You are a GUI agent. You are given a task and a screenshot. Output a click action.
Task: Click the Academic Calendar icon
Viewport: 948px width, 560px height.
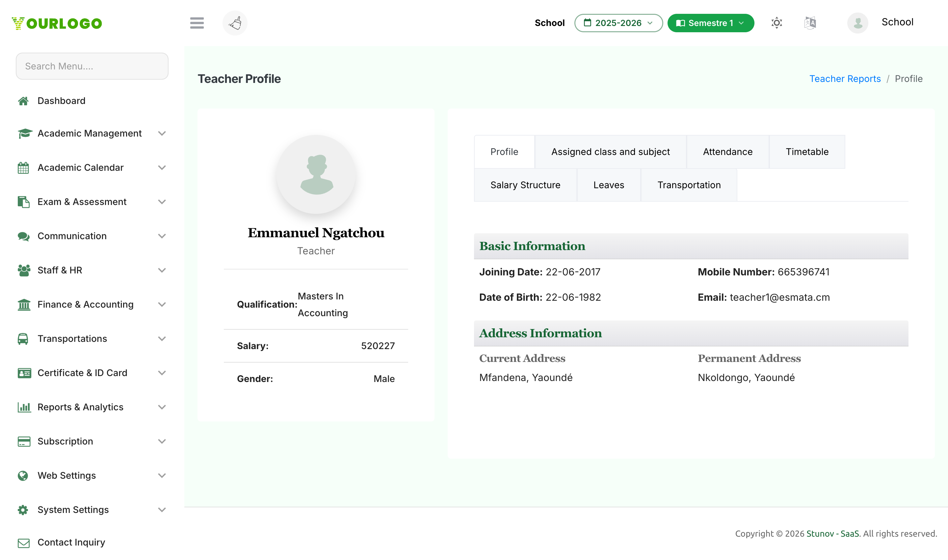click(23, 167)
